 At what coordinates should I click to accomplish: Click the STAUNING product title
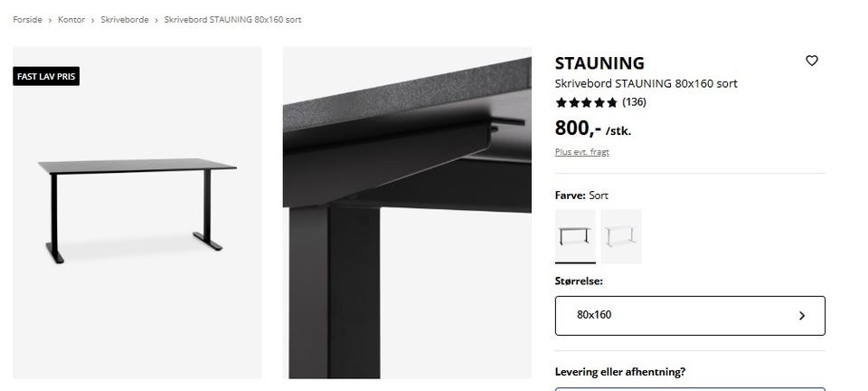coord(599,63)
